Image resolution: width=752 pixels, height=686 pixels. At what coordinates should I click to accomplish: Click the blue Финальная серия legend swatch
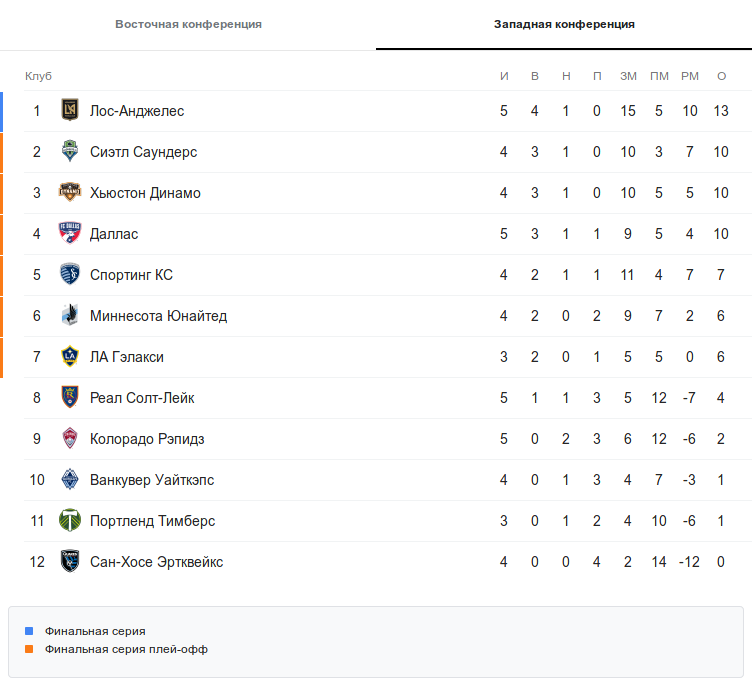click(29, 631)
